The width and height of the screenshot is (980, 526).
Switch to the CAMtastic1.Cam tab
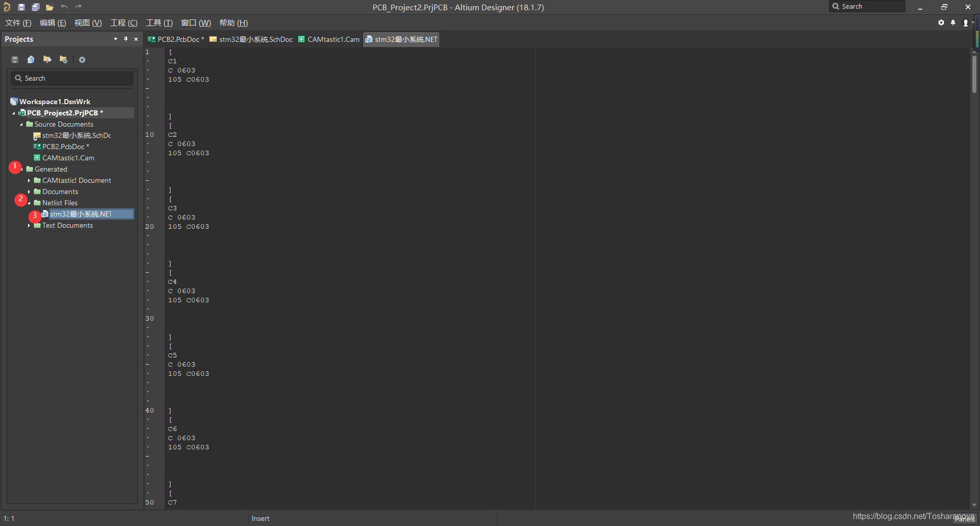pos(329,39)
